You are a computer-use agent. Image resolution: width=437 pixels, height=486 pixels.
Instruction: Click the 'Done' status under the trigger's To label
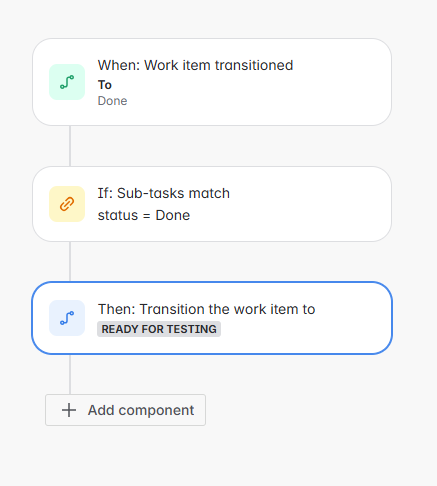(x=112, y=101)
